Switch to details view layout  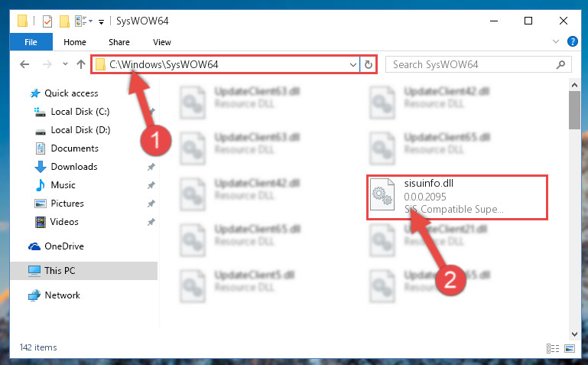click(553, 348)
